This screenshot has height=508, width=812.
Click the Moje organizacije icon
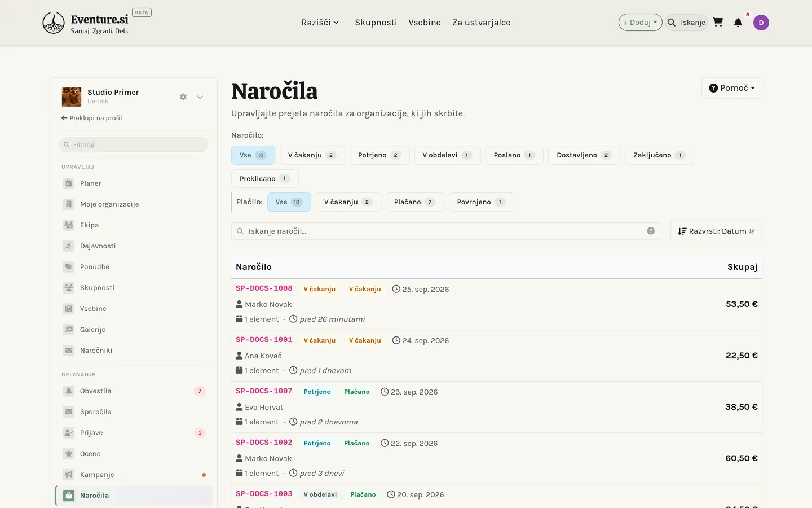69,204
